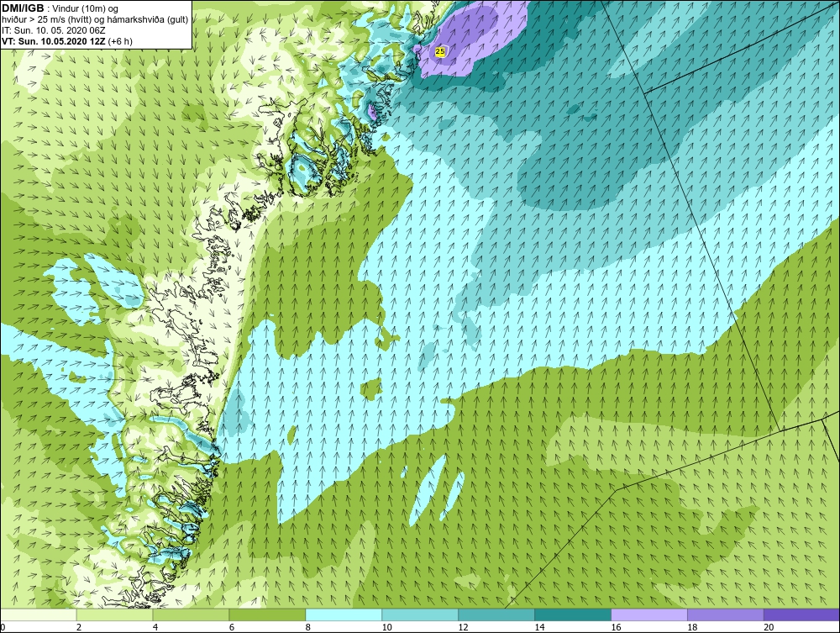The height and width of the screenshot is (633, 840).
Task: Click 'VT: Sun. 10.05.2020 12Z' valid time
Action: pyautogui.click(x=54, y=40)
